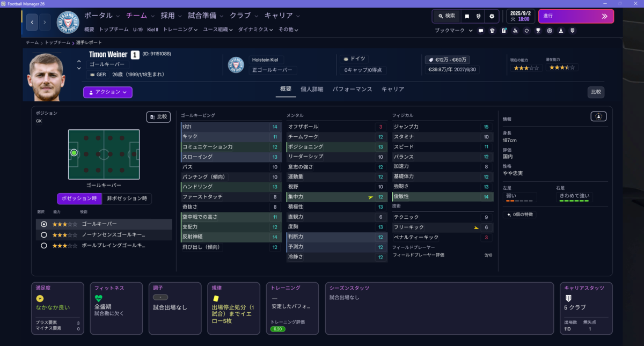
Task: Click the 比較 button in position panel
Action: click(159, 116)
